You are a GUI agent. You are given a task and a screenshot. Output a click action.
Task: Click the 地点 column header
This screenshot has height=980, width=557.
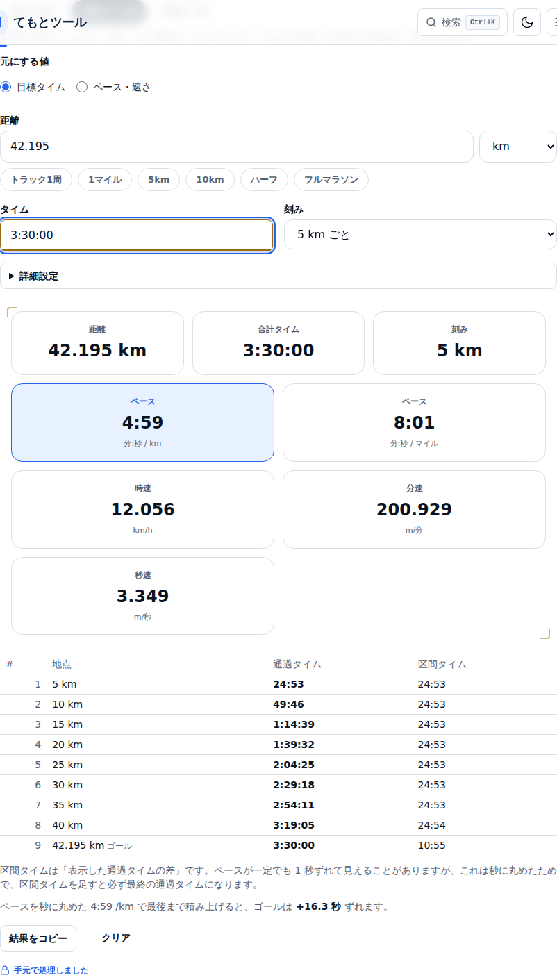tap(62, 664)
